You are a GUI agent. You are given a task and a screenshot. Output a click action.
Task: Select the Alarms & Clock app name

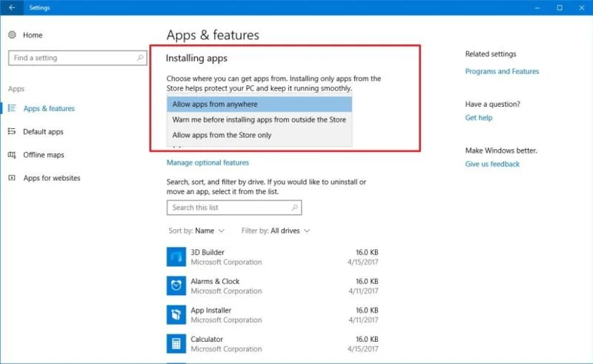215,282
